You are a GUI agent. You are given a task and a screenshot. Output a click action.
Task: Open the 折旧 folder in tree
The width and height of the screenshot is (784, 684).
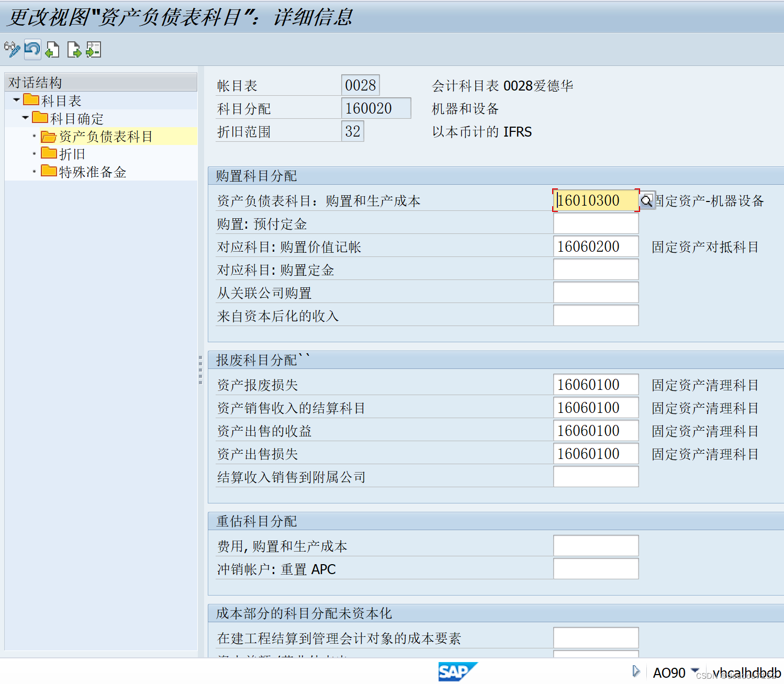point(63,154)
